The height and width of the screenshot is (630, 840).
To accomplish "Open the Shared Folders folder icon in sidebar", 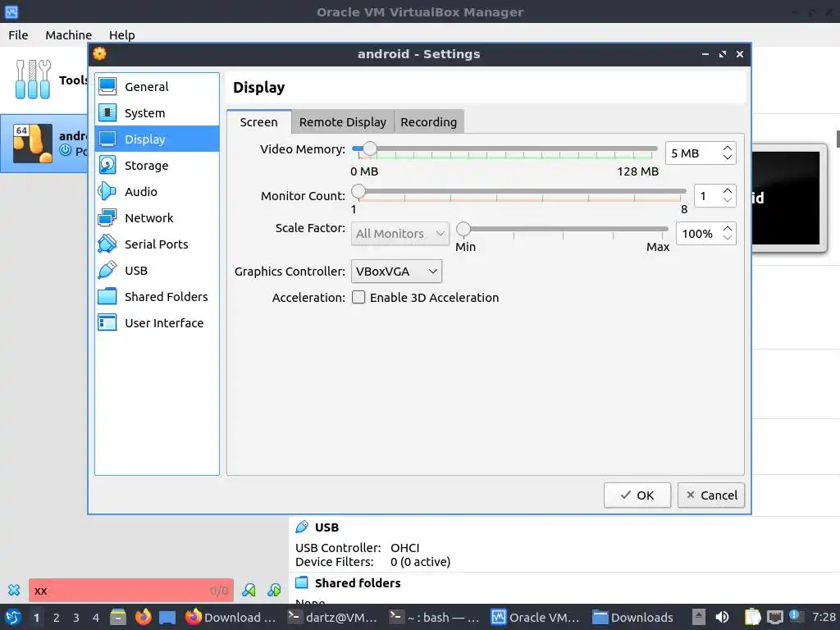I will coord(107,297).
